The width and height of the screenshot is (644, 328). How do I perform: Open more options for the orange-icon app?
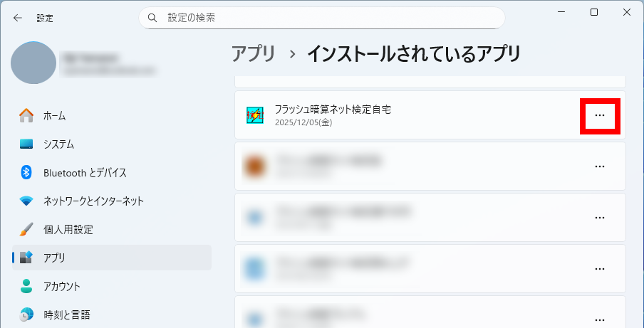click(599, 166)
